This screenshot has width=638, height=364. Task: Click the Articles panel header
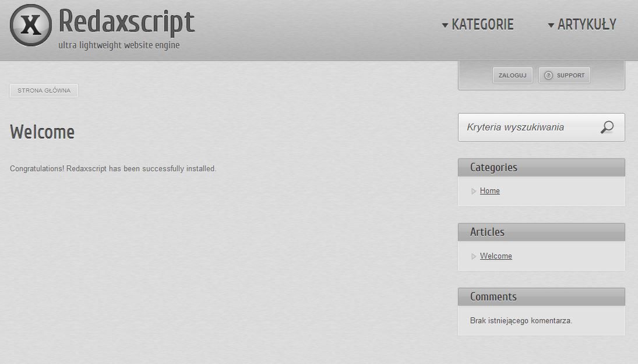(x=541, y=232)
